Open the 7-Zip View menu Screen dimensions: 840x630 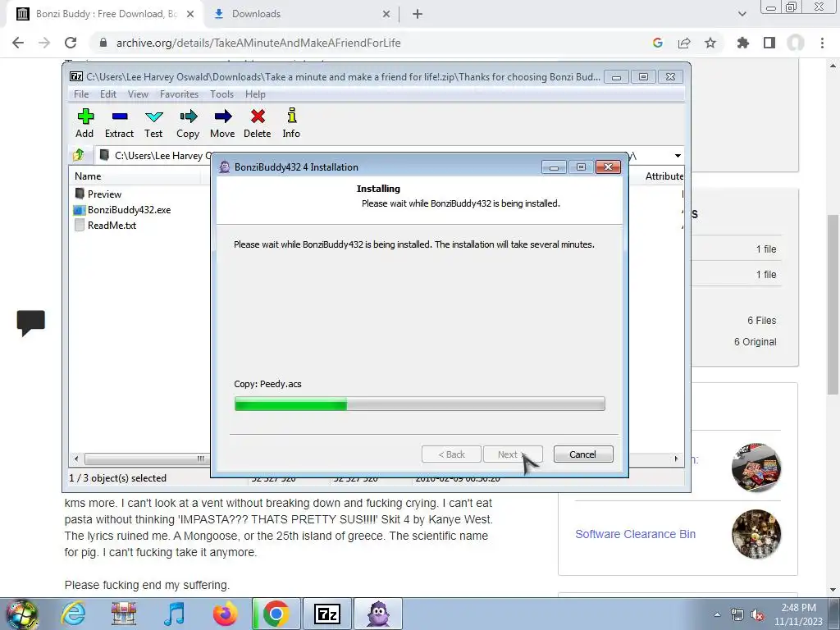point(138,94)
